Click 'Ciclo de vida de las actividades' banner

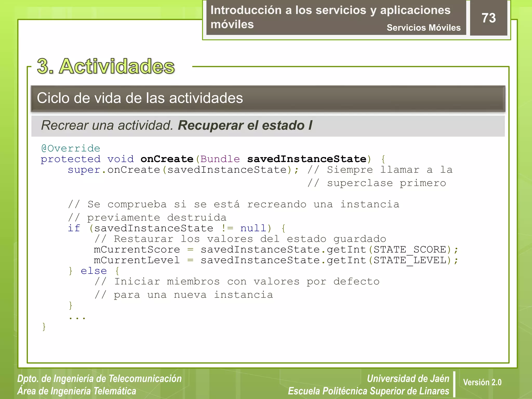point(268,98)
